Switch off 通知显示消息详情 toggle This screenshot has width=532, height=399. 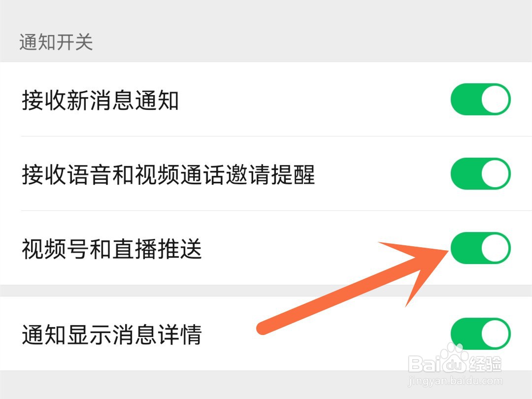pyautogui.click(x=480, y=333)
